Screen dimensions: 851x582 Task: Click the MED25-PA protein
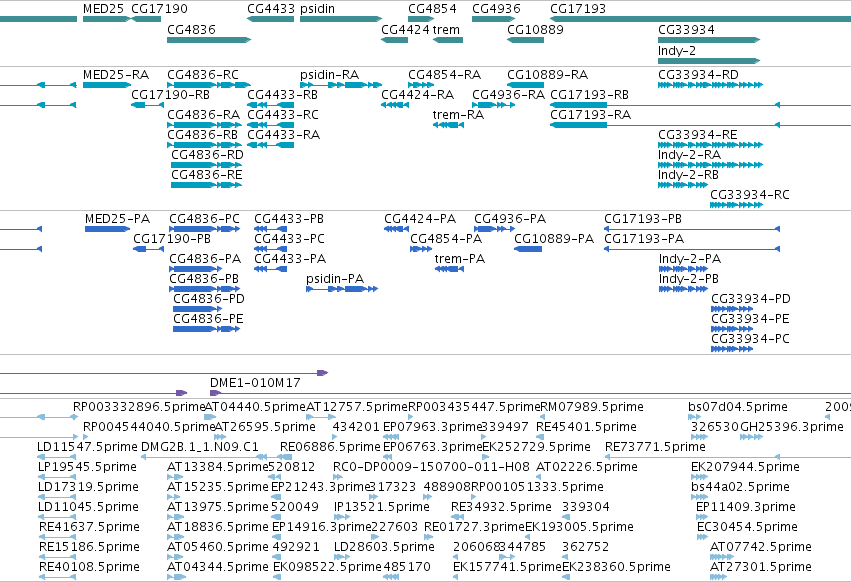117,219
